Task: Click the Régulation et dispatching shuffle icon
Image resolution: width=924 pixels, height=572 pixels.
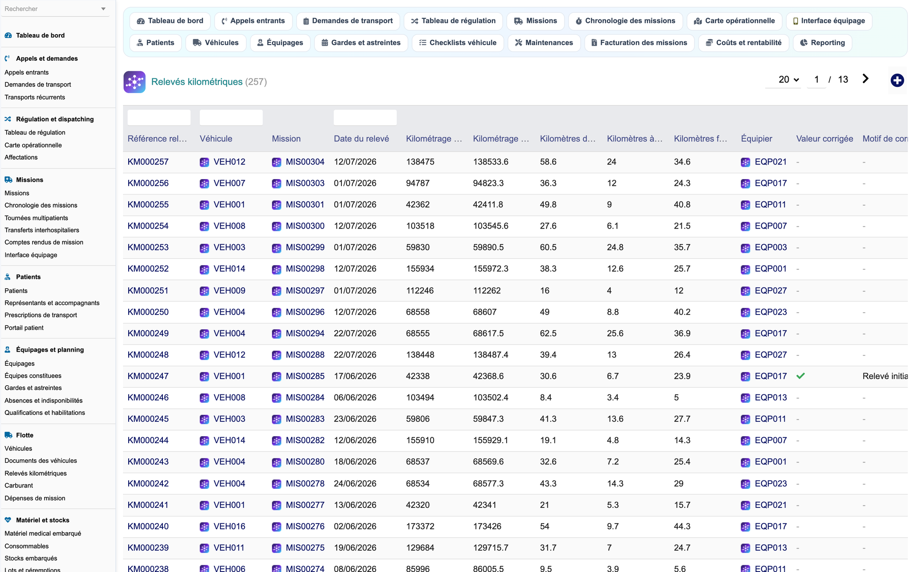Action: click(x=8, y=119)
